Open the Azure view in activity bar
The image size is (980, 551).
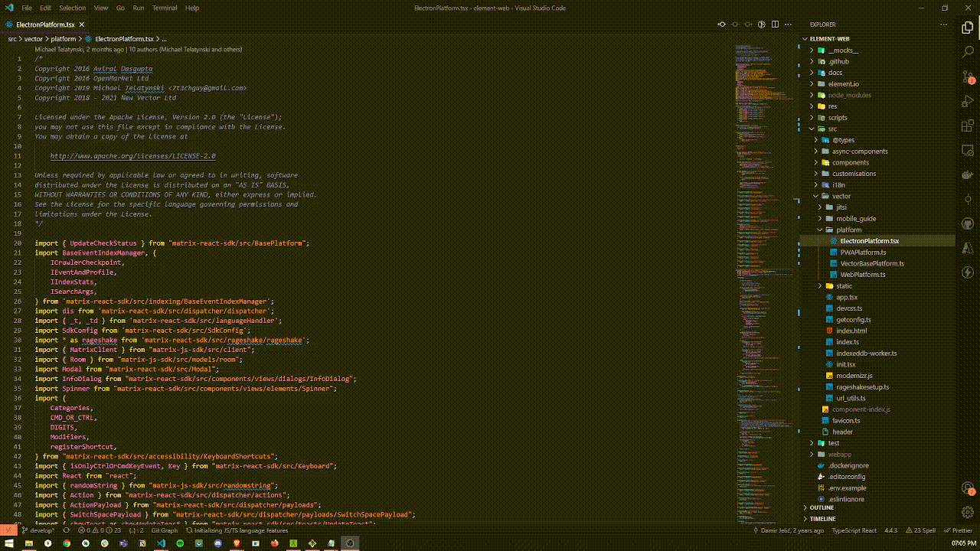pyautogui.click(x=967, y=248)
